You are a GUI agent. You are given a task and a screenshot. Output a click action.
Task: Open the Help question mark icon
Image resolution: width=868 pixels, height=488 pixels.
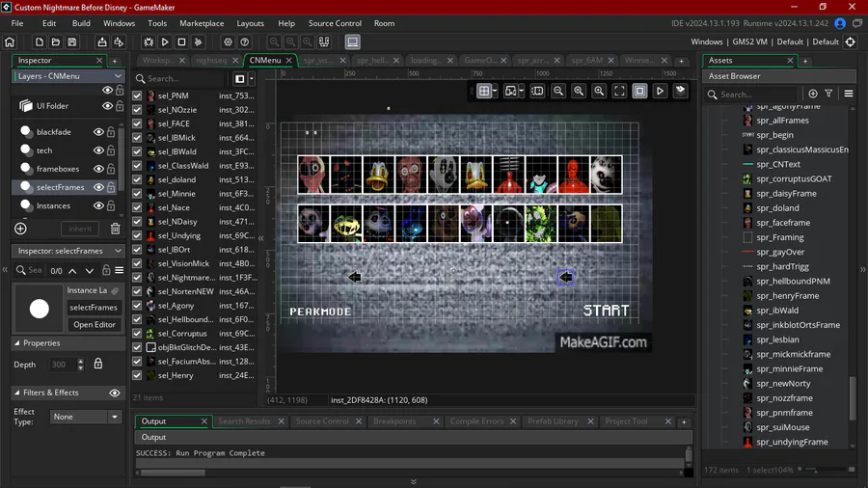(x=244, y=42)
